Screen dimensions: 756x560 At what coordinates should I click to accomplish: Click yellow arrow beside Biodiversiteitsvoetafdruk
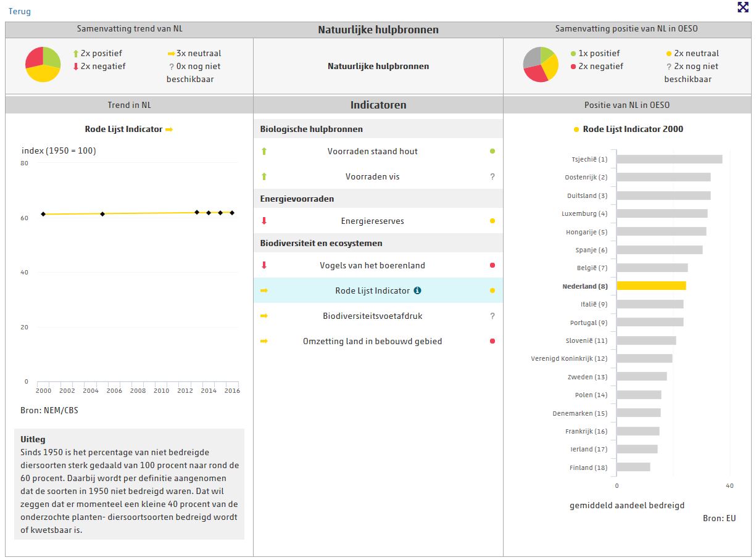(x=264, y=316)
